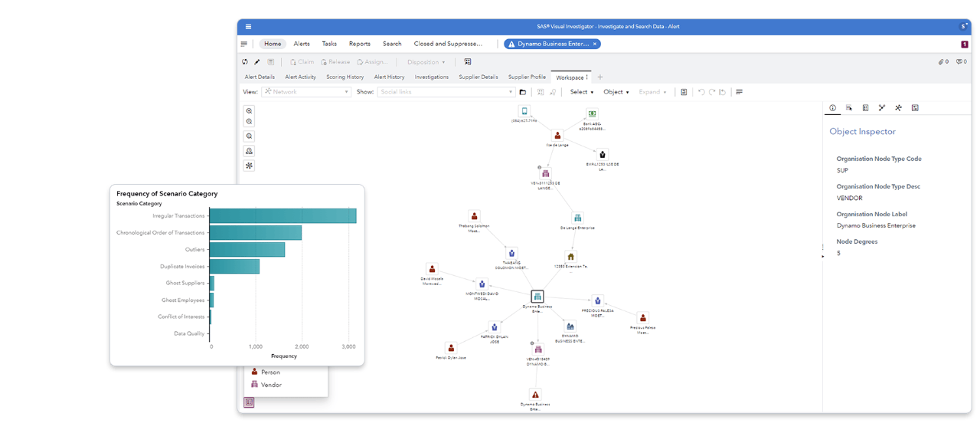The image size is (980, 430).
Task: Click the redo arrow in the workspace toolbar
Action: pos(712,92)
